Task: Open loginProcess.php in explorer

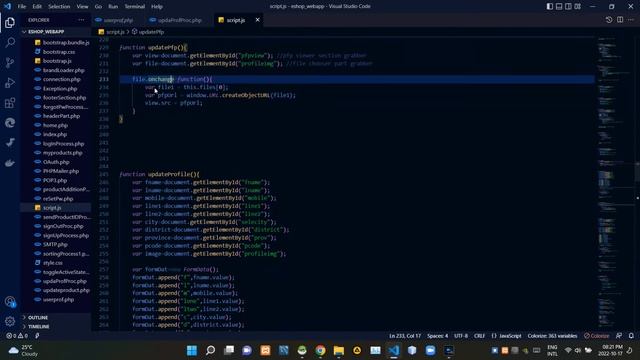Action: tap(63, 144)
